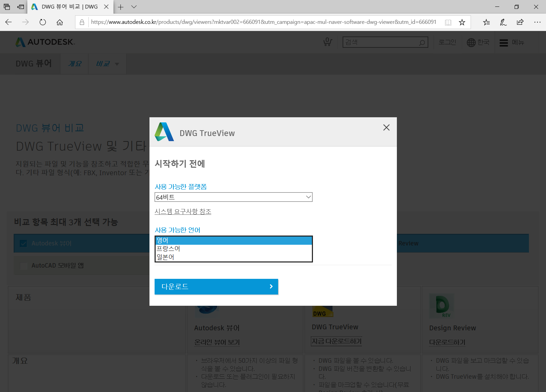Viewport: 546px width, 392px height.
Task: Click the Design Review product name
Action: pos(452,328)
